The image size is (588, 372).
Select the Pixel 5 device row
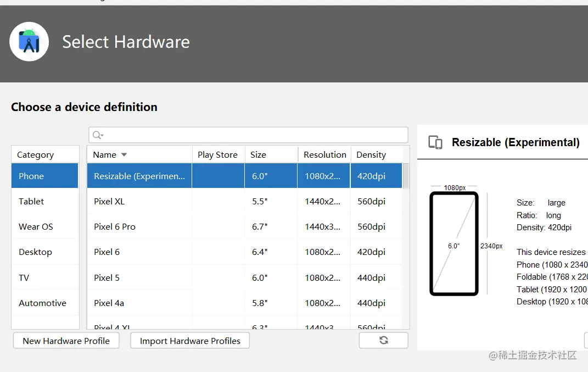point(244,278)
